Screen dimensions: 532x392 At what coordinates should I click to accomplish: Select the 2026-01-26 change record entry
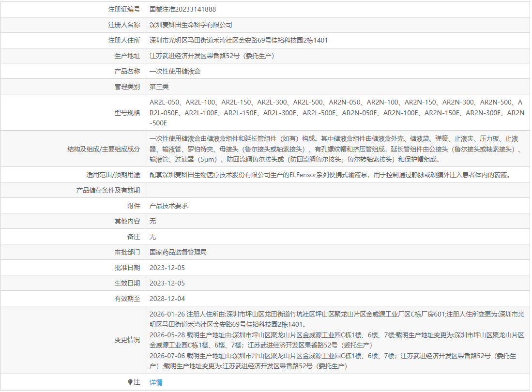337,319
